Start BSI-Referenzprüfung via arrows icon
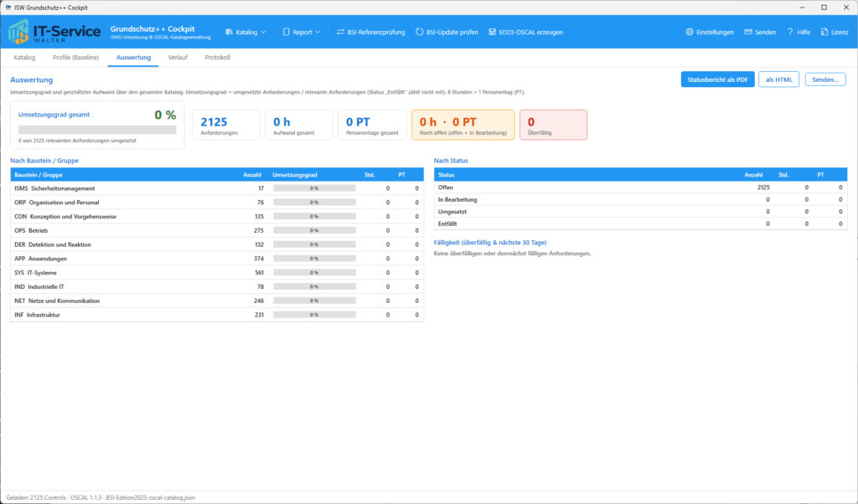 (x=340, y=33)
